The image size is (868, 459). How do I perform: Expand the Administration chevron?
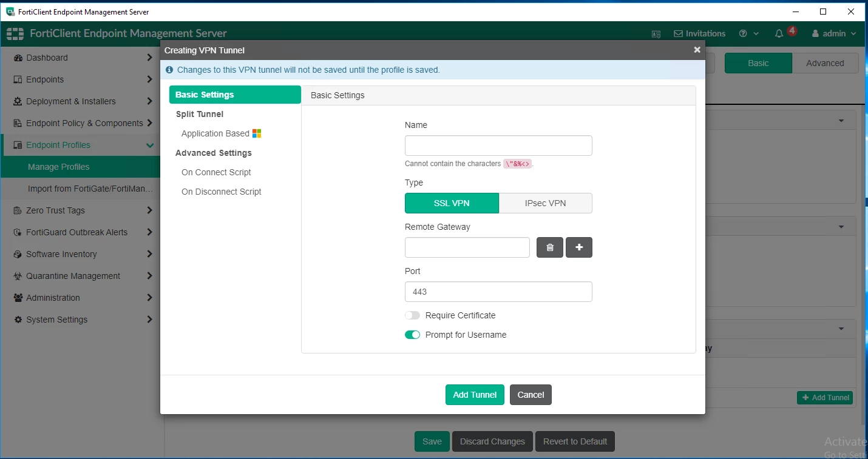coord(150,298)
